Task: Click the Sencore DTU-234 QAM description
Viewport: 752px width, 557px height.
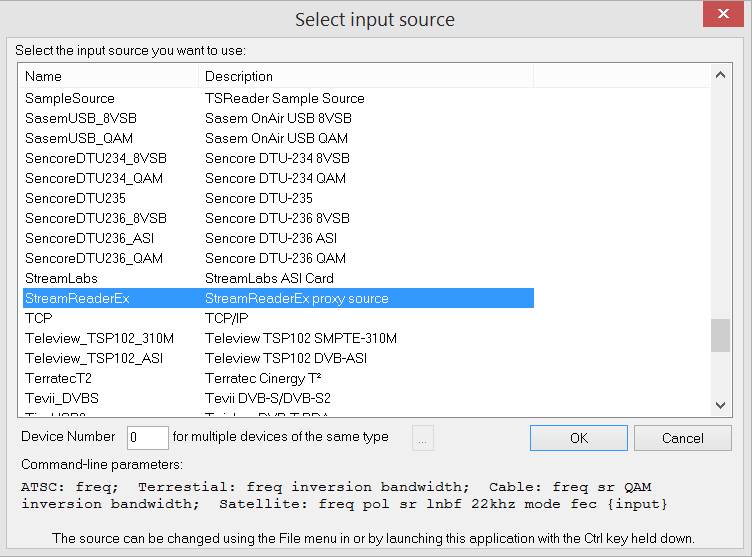Action: tap(275, 178)
